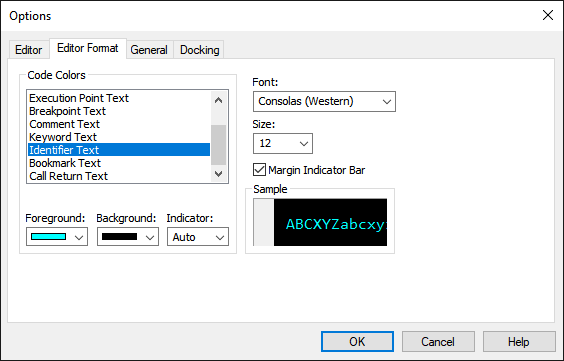Choose Comment Text in the list
The height and width of the screenshot is (361, 564).
[119, 124]
